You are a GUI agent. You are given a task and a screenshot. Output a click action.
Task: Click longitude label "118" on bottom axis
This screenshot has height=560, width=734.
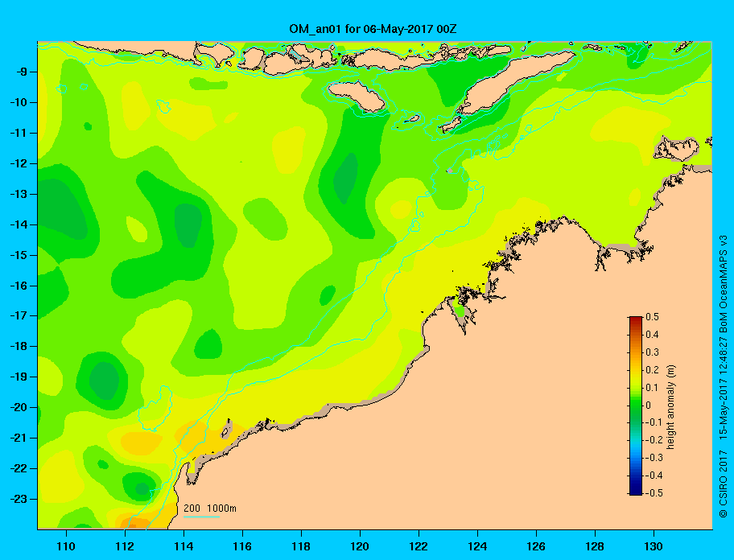click(x=301, y=546)
